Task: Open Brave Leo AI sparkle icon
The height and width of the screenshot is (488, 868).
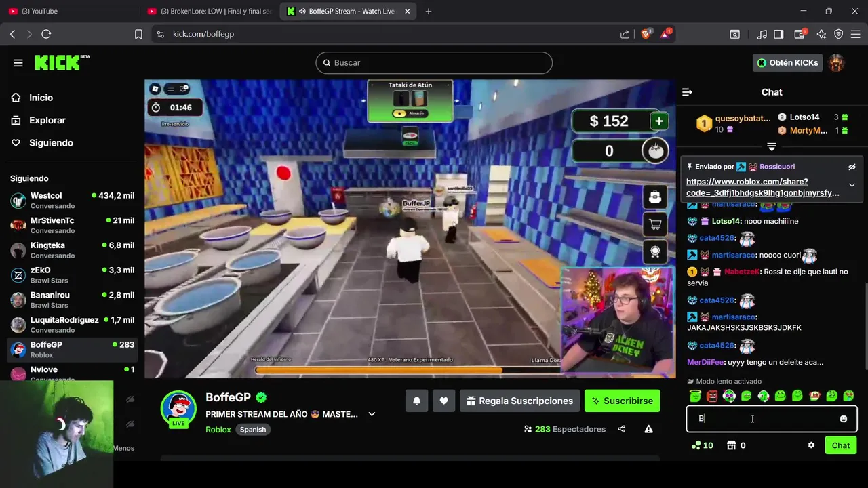Action: pyautogui.click(x=821, y=34)
